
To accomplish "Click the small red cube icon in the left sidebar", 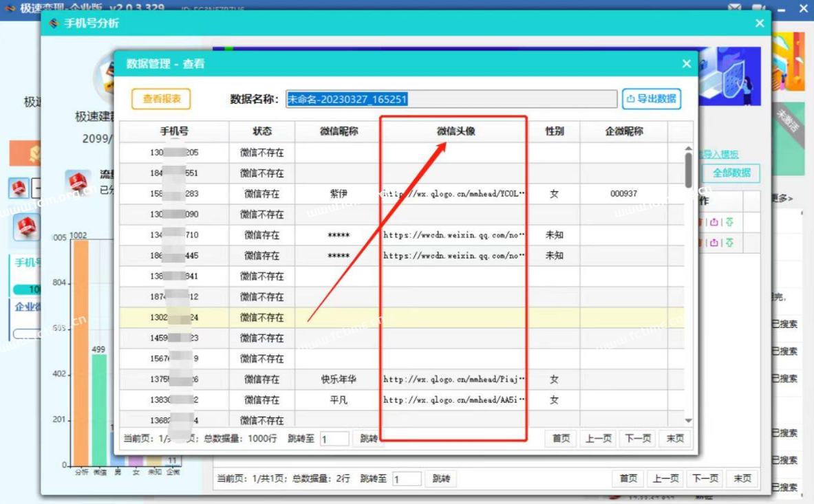I will 19,188.
